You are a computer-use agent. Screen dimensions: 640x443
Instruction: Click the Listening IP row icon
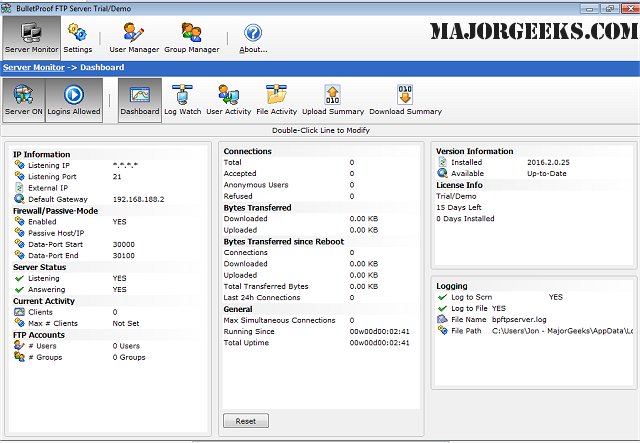point(19,165)
